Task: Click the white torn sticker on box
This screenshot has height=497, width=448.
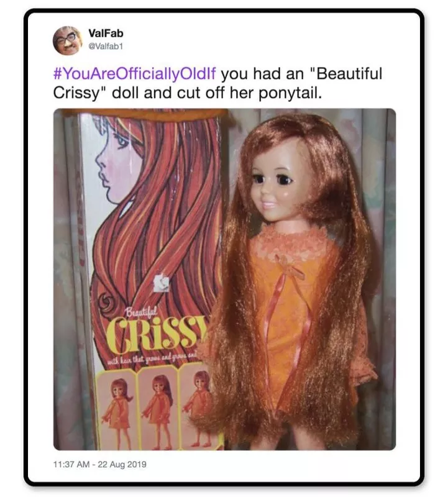Action: pos(162,283)
